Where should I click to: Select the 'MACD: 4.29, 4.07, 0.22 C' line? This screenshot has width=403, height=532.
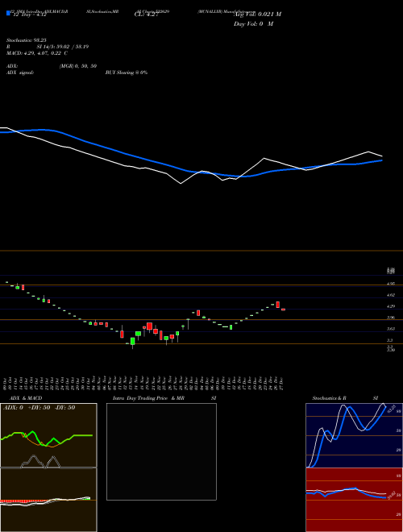pos(37,53)
